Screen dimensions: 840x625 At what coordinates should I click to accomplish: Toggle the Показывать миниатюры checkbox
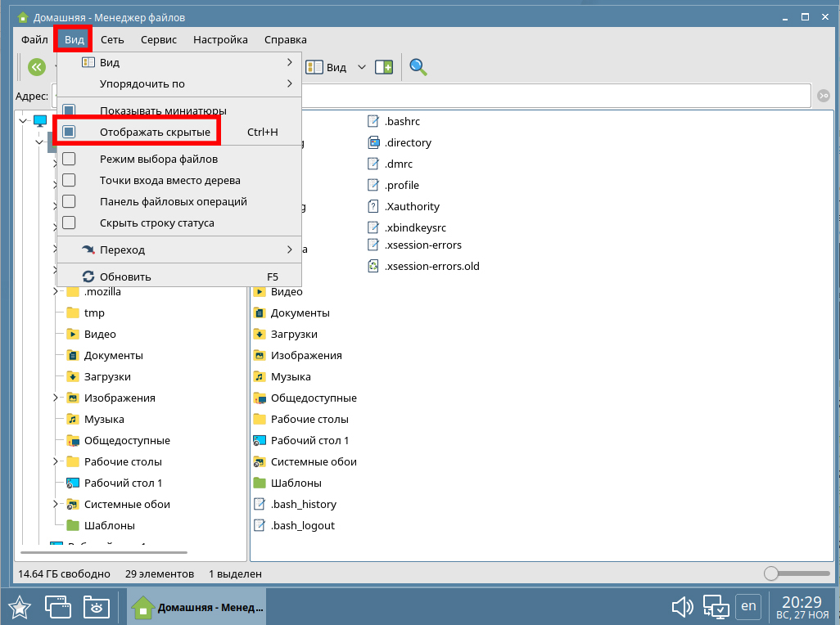(70, 110)
